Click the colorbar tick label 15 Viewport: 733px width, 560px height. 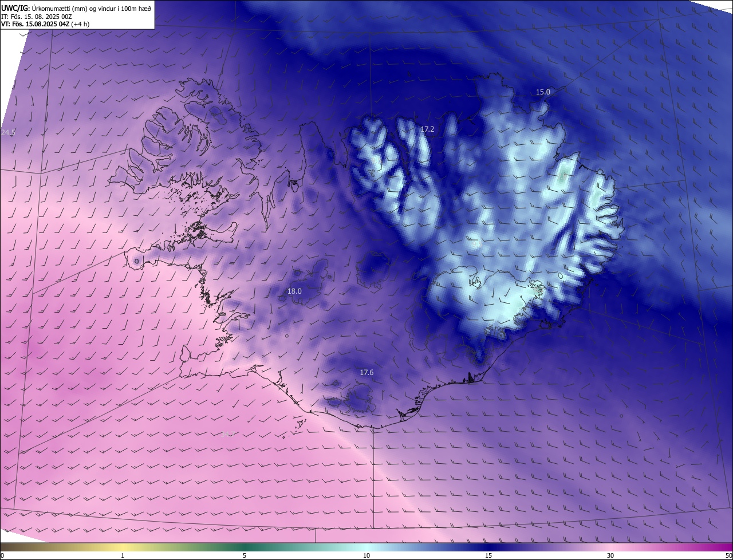click(488, 555)
